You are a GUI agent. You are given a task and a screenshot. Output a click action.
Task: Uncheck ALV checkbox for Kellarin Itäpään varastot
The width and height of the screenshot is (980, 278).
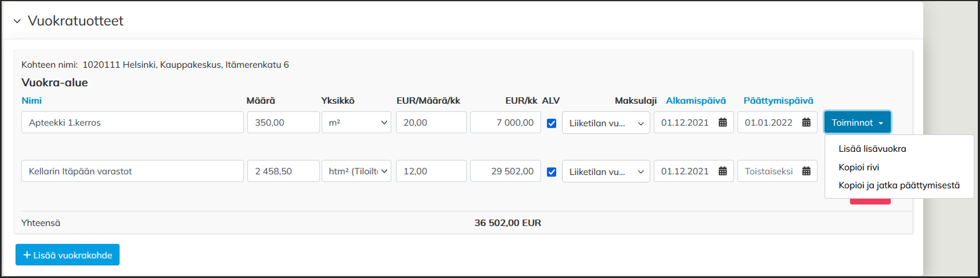pyautogui.click(x=551, y=171)
